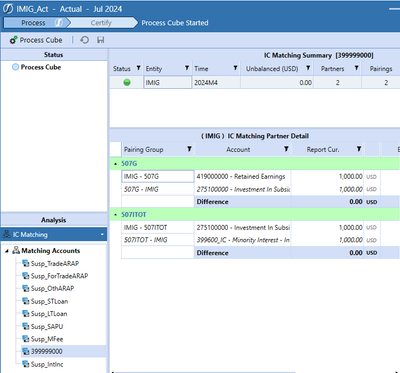
Task: Select the Susp_STLoan matching account
Action: 49,301
